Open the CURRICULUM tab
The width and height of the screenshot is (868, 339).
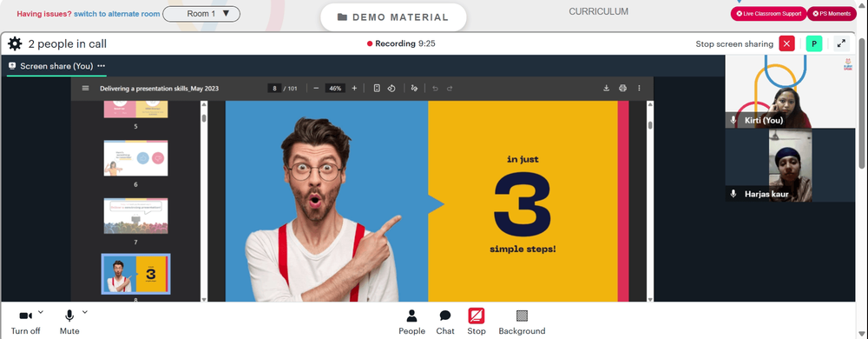(x=598, y=11)
